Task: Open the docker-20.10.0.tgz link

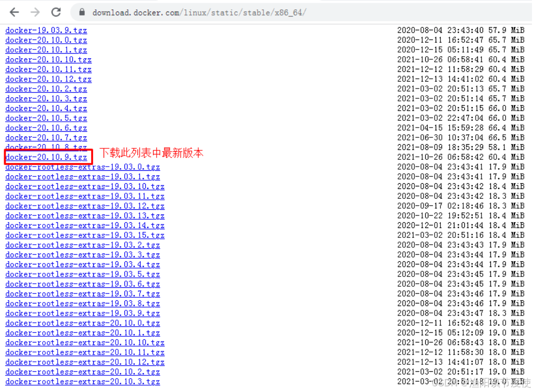Action: (46, 40)
